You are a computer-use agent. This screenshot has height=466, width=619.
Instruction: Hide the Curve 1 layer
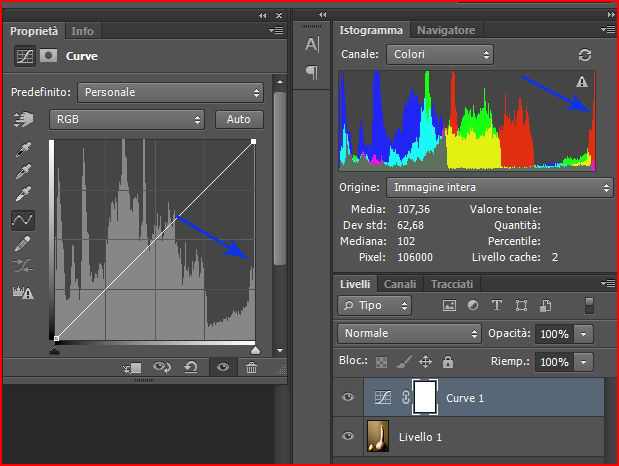(348, 398)
